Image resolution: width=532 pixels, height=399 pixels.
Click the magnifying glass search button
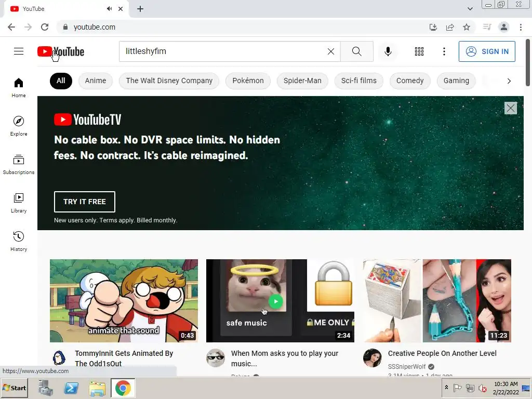(356, 51)
